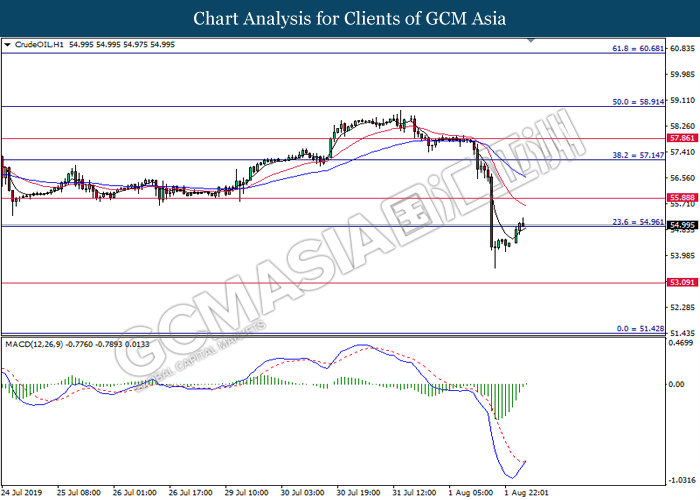Click the red 57.861 price level tag

[682, 138]
